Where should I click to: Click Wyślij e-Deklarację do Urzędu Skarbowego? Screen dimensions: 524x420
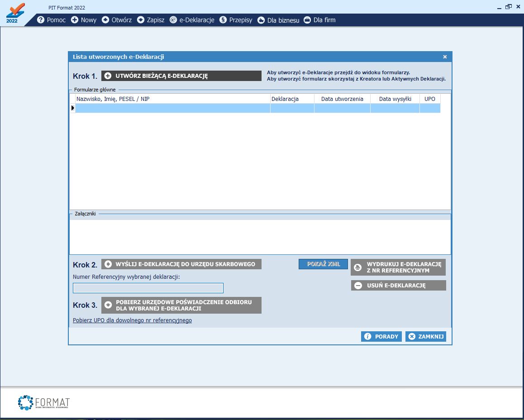(181, 264)
